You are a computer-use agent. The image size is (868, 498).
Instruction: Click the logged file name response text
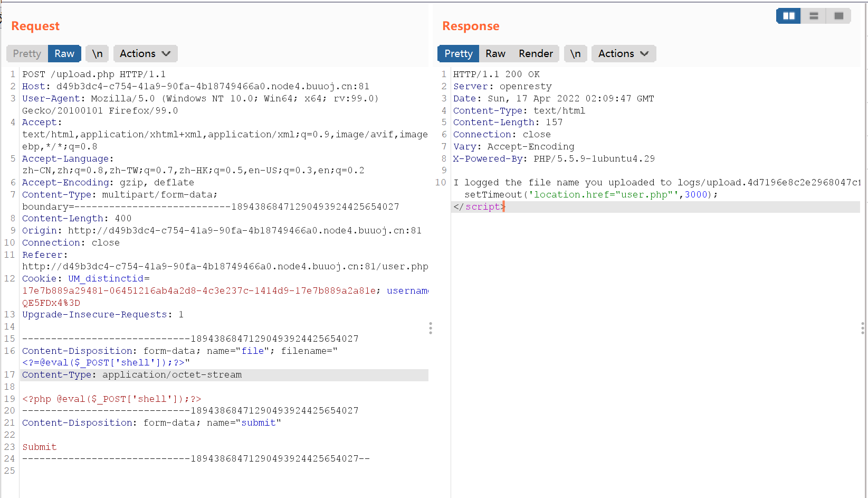(657, 183)
